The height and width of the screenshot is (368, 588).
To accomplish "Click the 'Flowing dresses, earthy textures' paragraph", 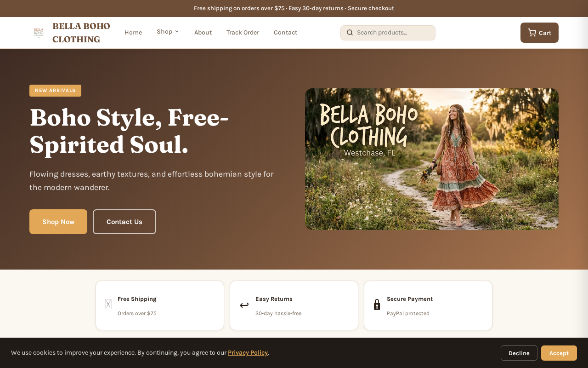I will pyautogui.click(x=152, y=181).
